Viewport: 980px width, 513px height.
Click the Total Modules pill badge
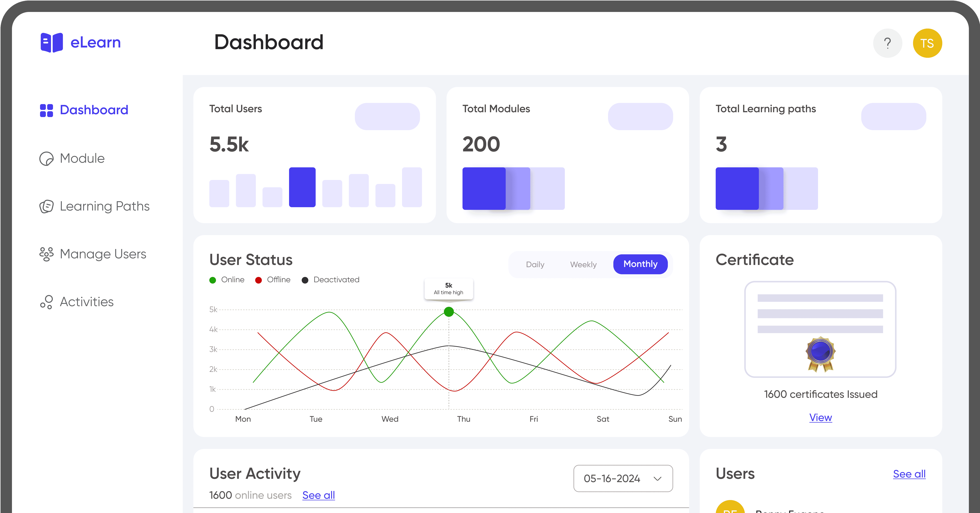(x=640, y=116)
